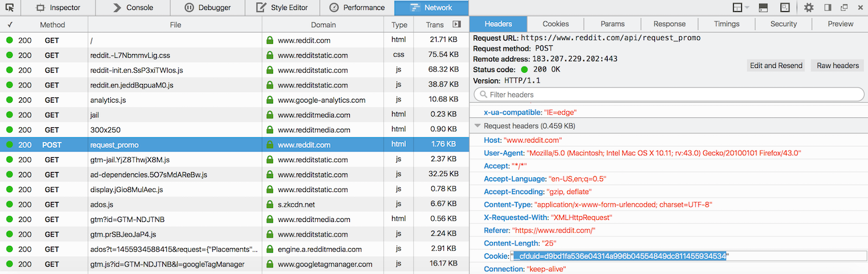The width and height of the screenshot is (868, 274).
Task: Toggle Responsive Design Mode
Action: pos(785,8)
